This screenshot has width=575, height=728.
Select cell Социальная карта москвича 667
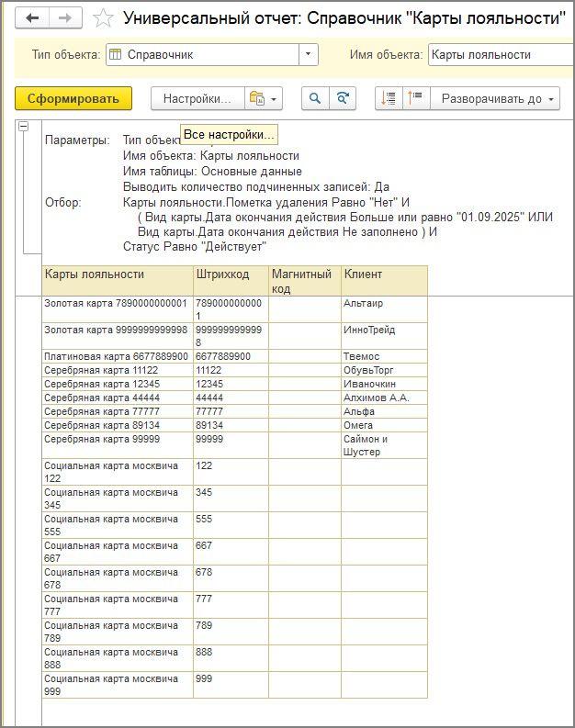point(118,552)
